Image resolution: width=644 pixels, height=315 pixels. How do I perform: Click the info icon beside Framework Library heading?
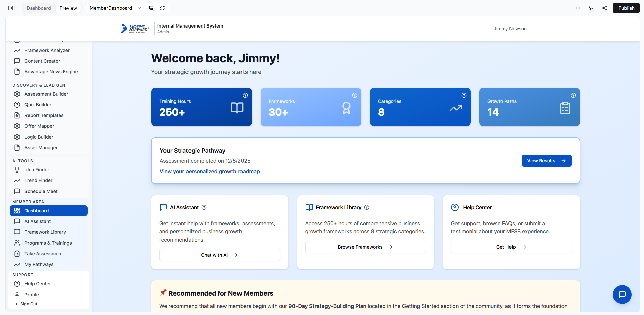(367, 207)
